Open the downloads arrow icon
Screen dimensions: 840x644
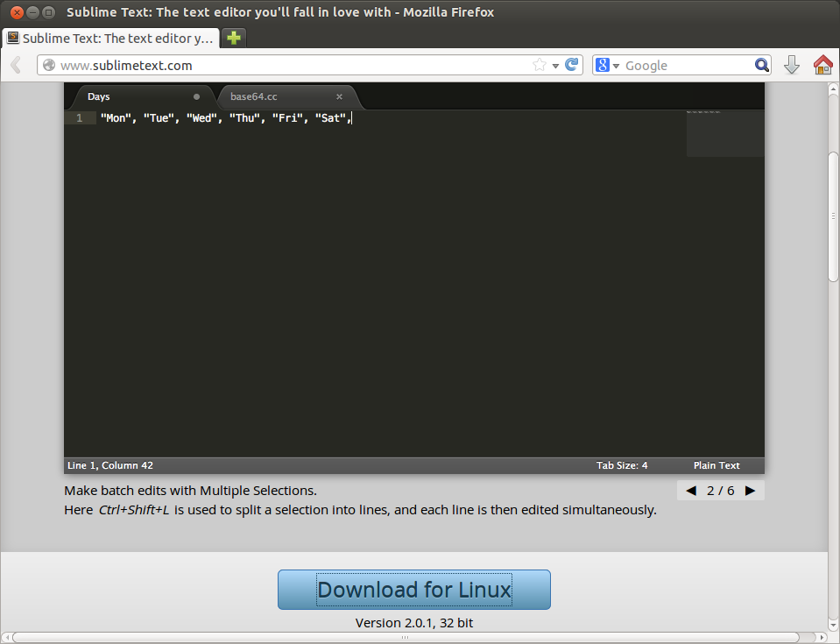[791, 66]
